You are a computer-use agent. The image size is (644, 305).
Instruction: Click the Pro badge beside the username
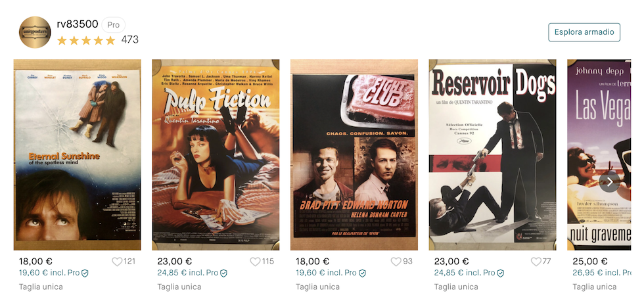(x=113, y=25)
